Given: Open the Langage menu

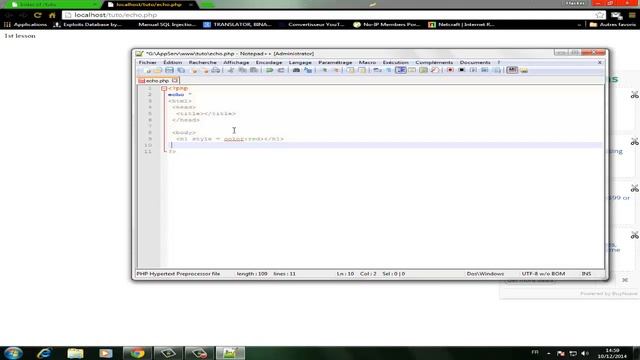Looking at the screenshot, I should click(x=300, y=62).
